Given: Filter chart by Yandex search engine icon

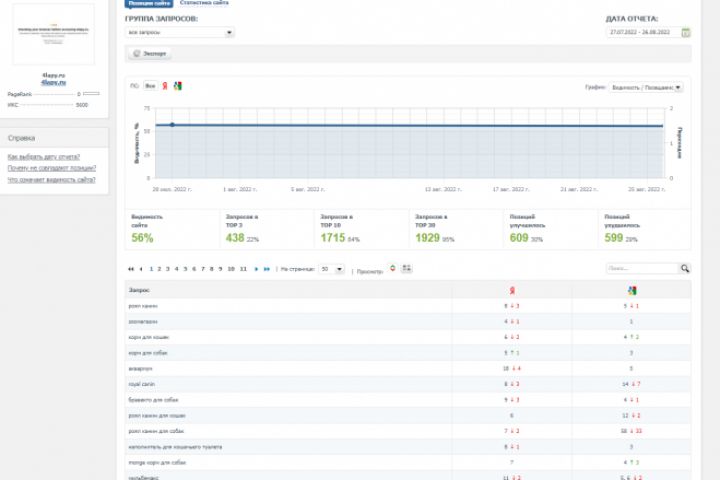Looking at the screenshot, I should [165, 86].
